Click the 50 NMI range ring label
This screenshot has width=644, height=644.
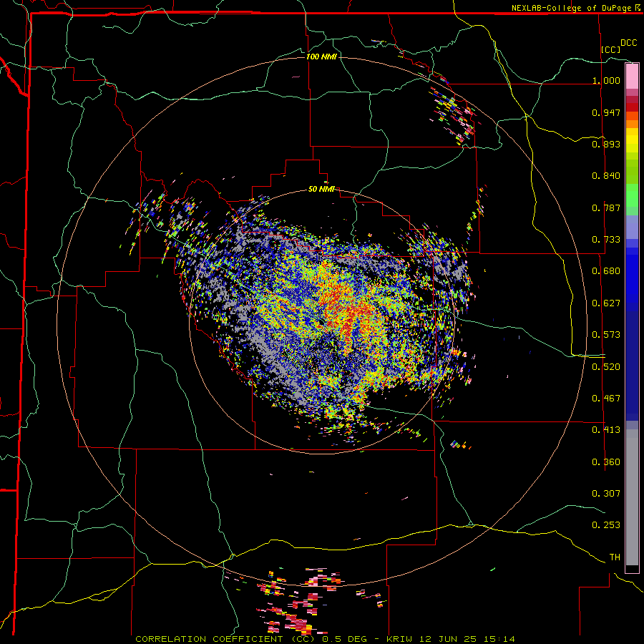coord(321,190)
